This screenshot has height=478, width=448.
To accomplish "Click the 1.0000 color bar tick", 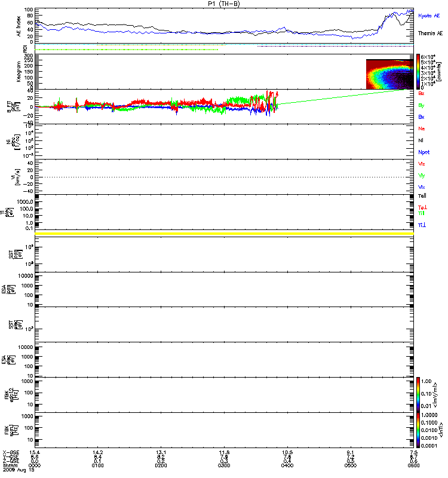I will coord(429,415).
